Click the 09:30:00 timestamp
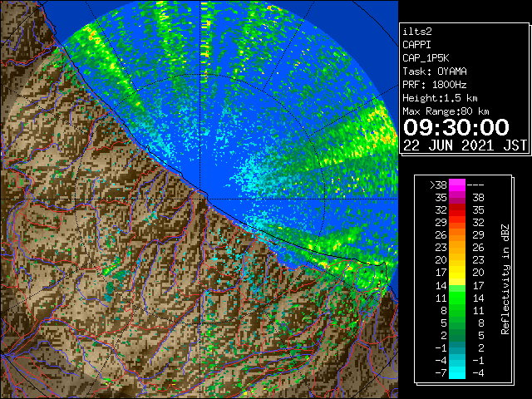Image resolution: width=532 pixels, height=399 pixels. (x=456, y=127)
